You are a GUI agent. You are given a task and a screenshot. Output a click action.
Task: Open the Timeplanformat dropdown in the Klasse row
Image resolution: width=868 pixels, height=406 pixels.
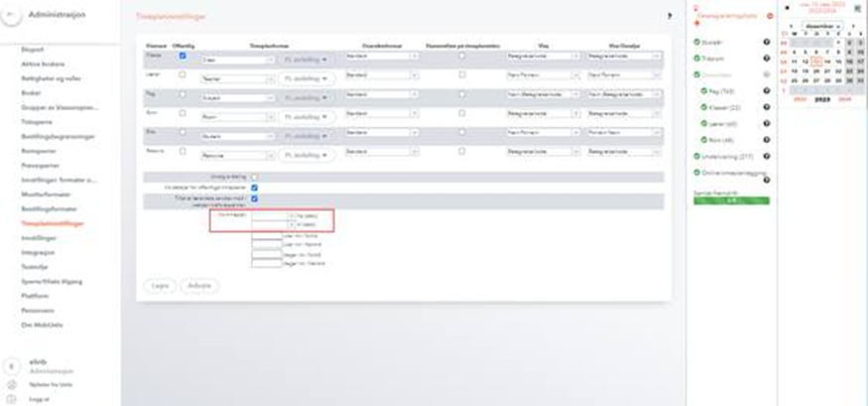(237, 59)
